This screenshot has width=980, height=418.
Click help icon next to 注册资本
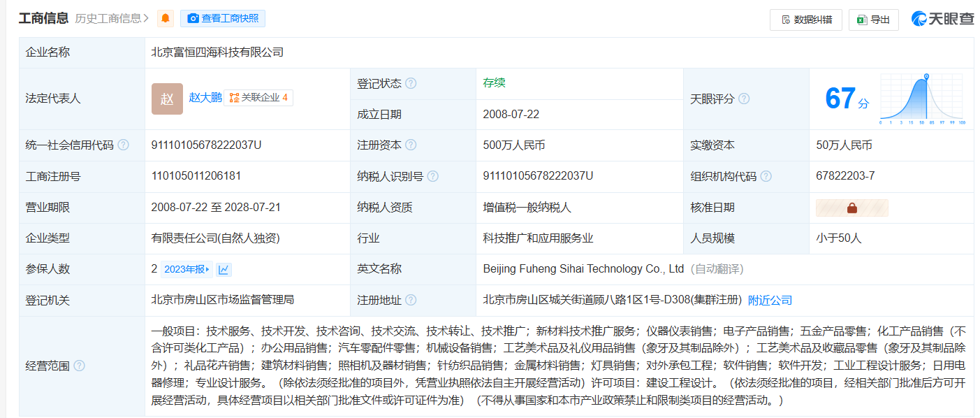[x=411, y=145]
